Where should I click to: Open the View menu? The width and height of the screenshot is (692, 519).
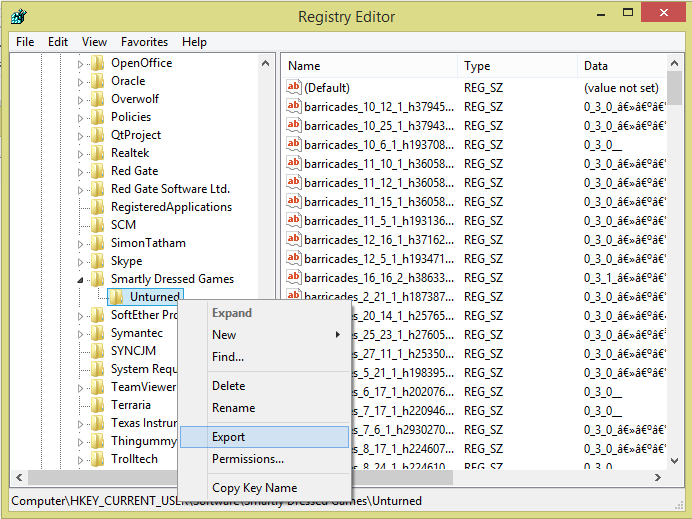point(94,42)
